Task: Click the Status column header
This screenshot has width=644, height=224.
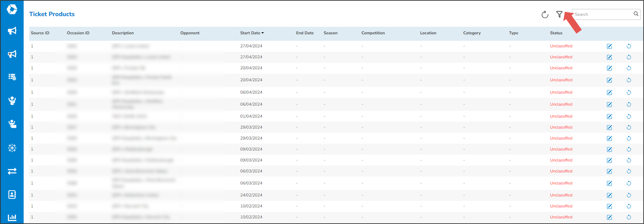Action: point(556,33)
